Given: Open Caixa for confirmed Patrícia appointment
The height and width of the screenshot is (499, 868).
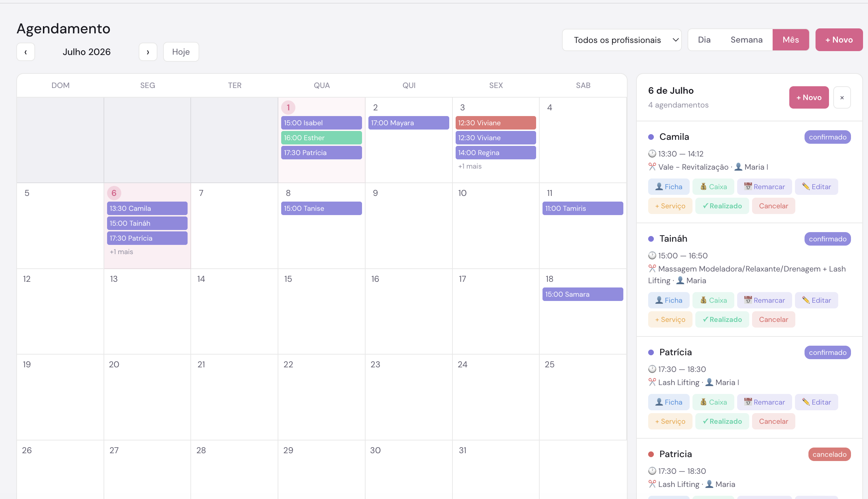Looking at the screenshot, I should (713, 402).
